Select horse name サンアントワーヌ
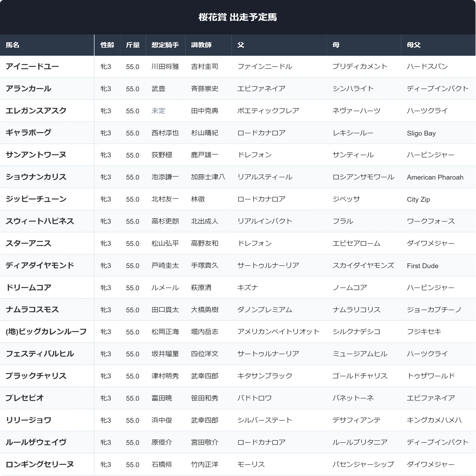The image size is (476, 476). click(x=36, y=155)
